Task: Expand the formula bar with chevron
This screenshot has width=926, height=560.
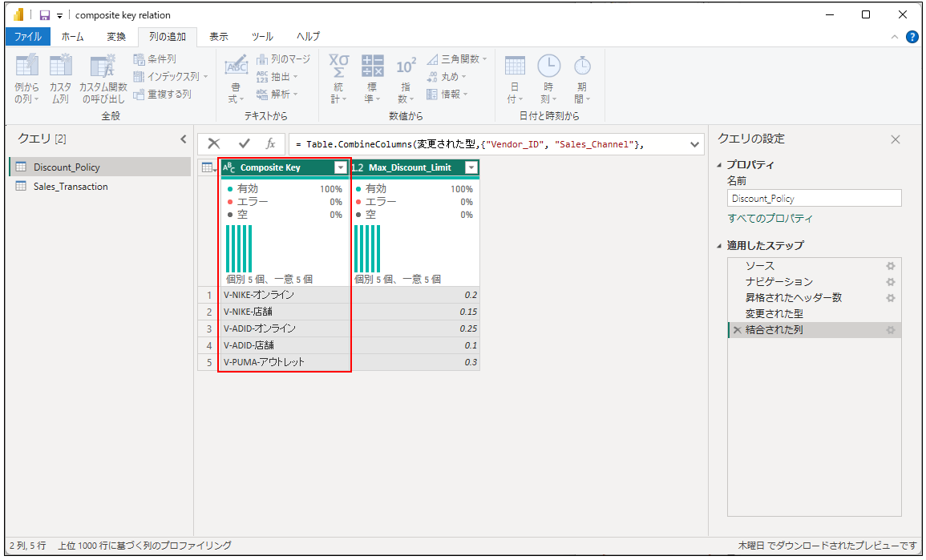Action: tap(694, 143)
